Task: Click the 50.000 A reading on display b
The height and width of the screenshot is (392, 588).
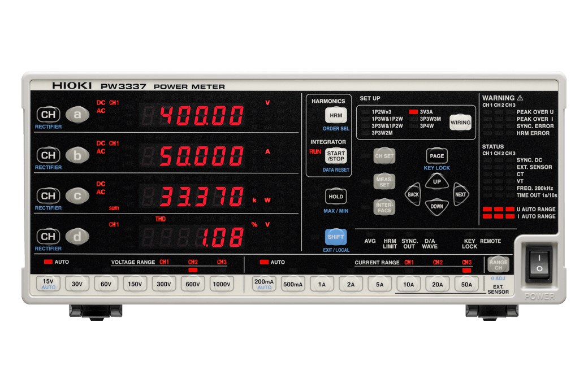Action: coord(202,156)
